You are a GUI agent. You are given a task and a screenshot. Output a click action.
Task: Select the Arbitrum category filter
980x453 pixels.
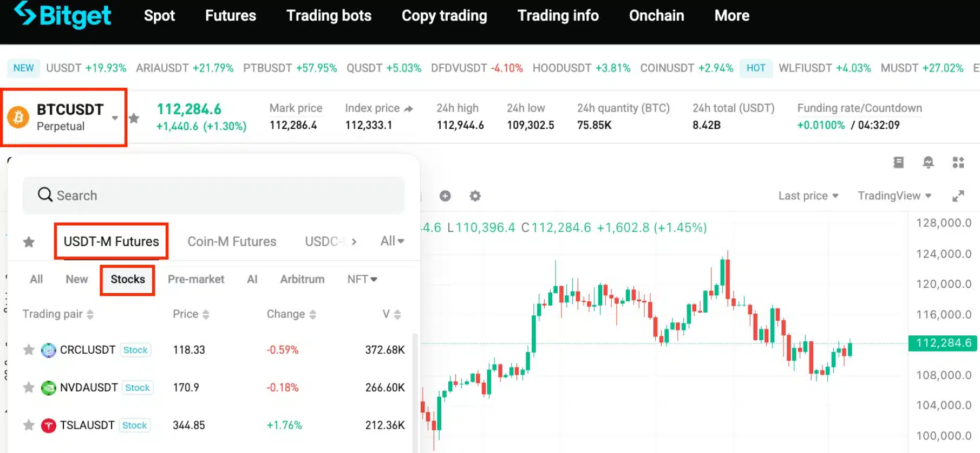click(302, 279)
